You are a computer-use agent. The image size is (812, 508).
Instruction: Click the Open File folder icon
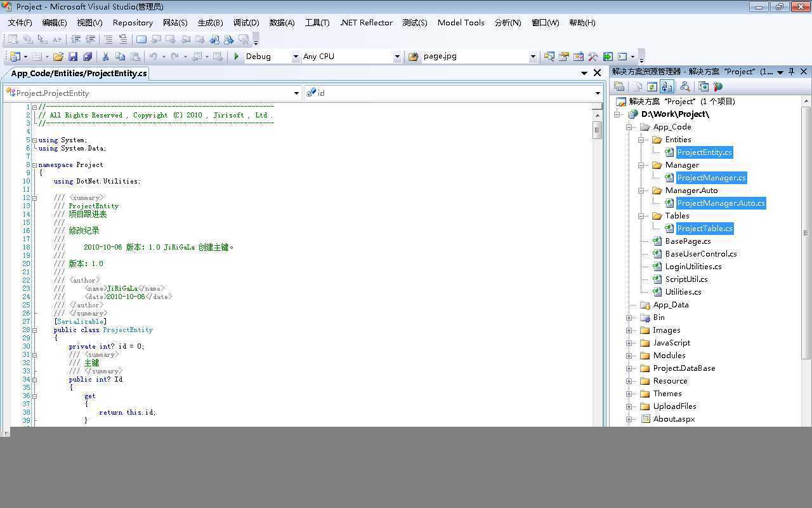(58, 57)
